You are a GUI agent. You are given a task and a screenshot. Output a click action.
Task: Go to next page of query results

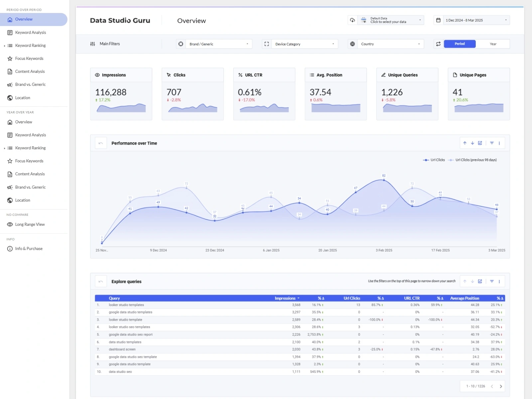(x=500, y=386)
